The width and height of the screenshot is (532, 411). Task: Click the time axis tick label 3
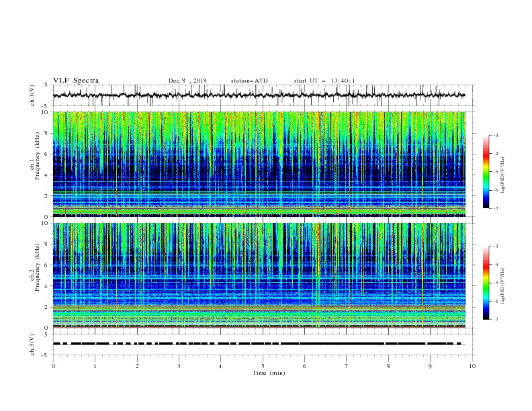179,366
